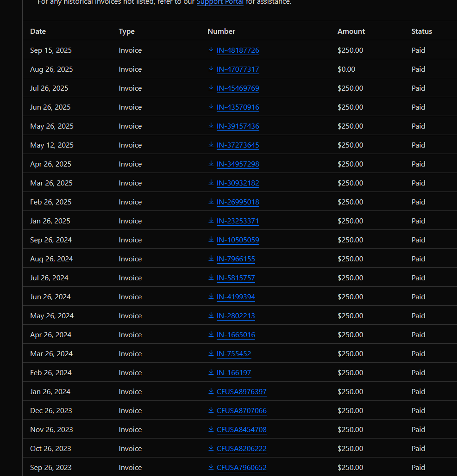Download icon for invoice IN-2802213
Image resolution: width=457 pixels, height=476 pixels.
(211, 315)
